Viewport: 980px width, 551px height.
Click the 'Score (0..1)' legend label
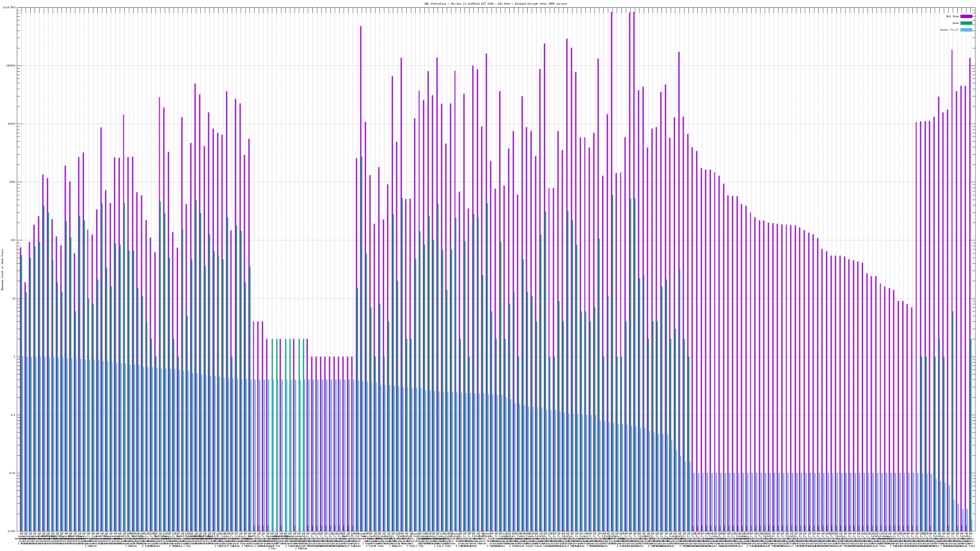949,30
